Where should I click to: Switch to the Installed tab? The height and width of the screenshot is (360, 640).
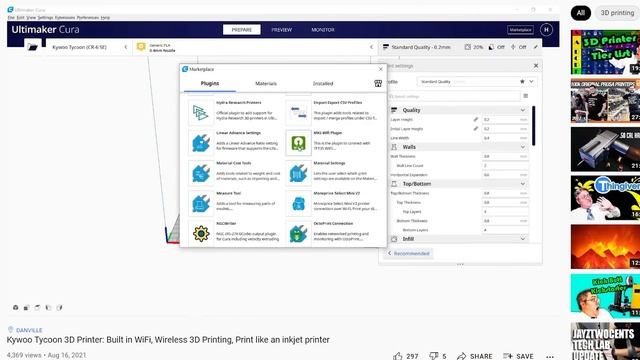(x=323, y=83)
